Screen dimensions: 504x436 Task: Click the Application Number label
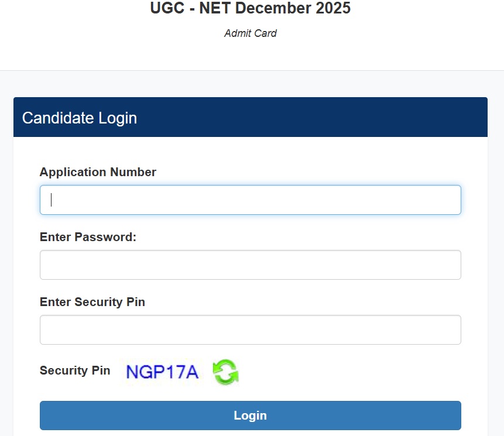97,172
